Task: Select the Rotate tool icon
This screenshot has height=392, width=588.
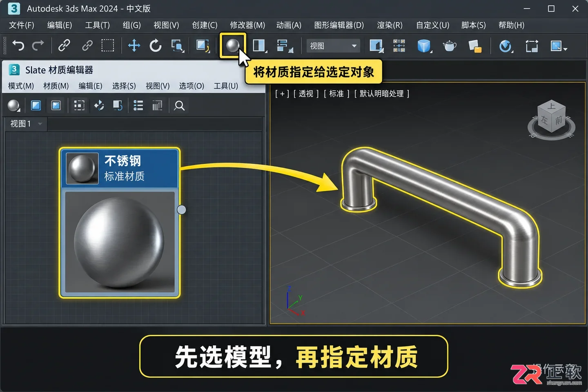Action: coord(155,45)
